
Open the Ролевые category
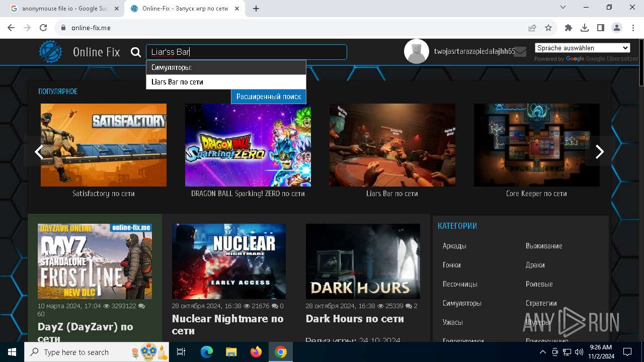pos(539,284)
